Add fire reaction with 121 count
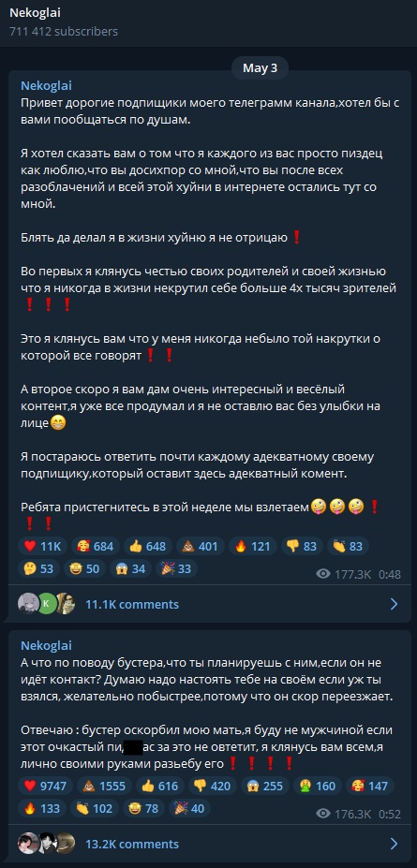 [x=252, y=547]
